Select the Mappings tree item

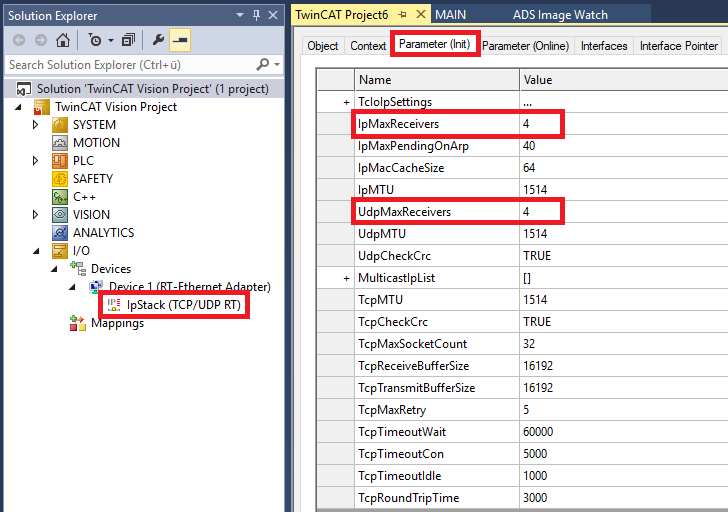pyautogui.click(x=117, y=323)
